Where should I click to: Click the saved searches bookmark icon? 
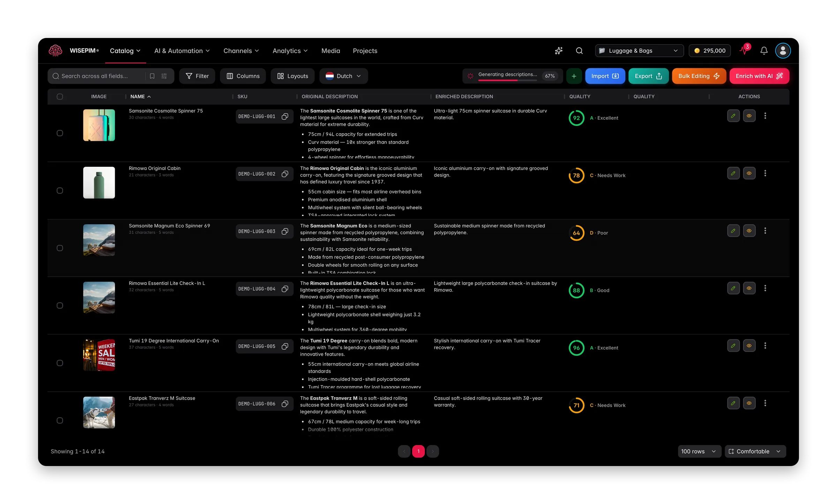152,76
